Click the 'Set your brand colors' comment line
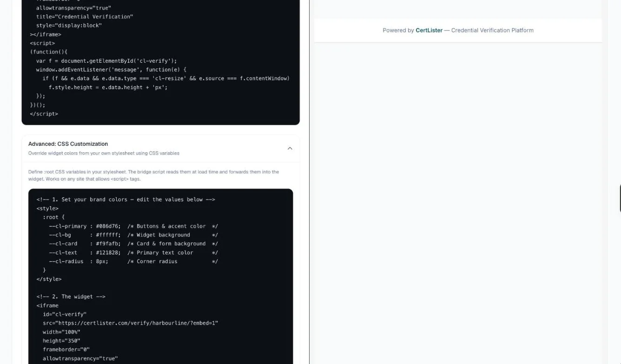The image size is (621, 364). tap(126, 200)
